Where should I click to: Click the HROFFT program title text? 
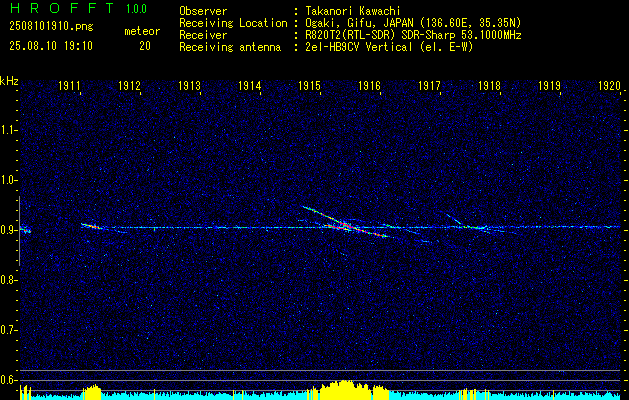(x=62, y=8)
